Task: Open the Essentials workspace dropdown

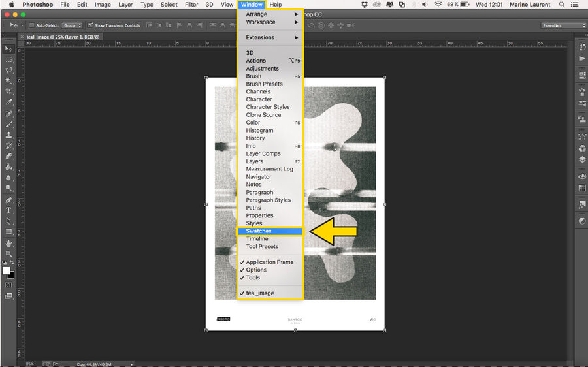Action: point(563,25)
